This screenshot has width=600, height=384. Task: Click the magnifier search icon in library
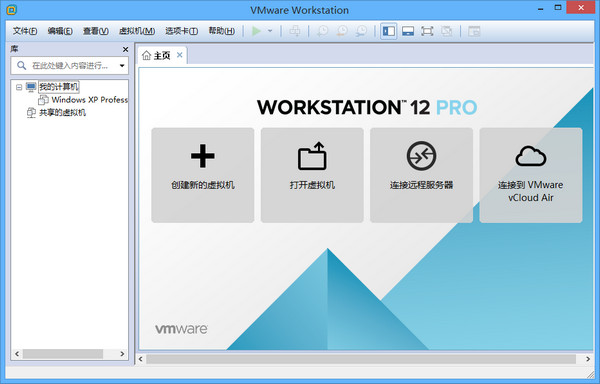click(x=21, y=65)
